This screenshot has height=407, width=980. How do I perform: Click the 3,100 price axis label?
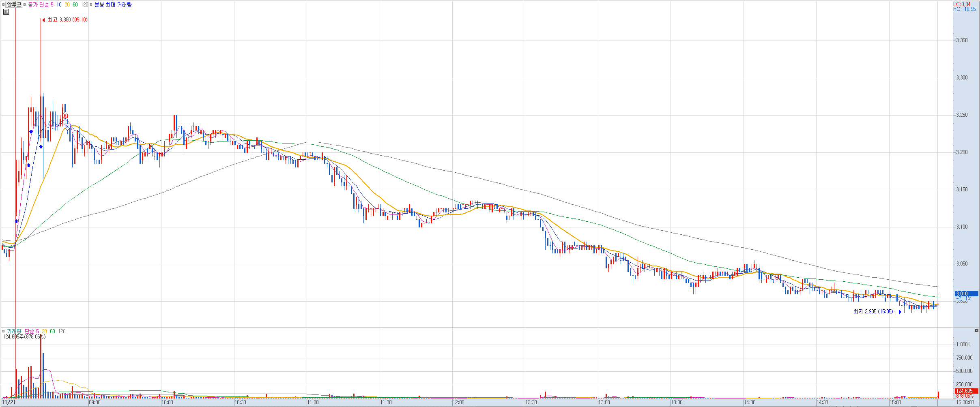962,227
